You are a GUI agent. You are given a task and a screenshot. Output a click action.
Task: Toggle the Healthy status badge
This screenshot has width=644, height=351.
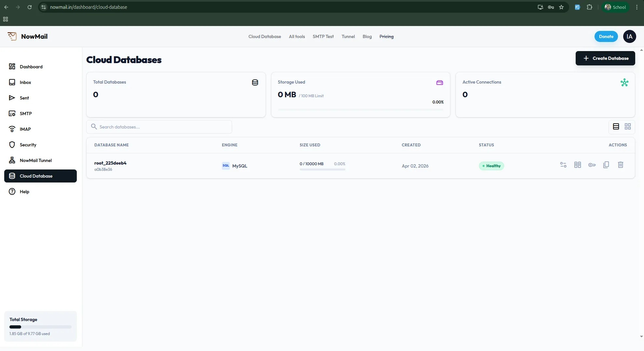[491, 166]
